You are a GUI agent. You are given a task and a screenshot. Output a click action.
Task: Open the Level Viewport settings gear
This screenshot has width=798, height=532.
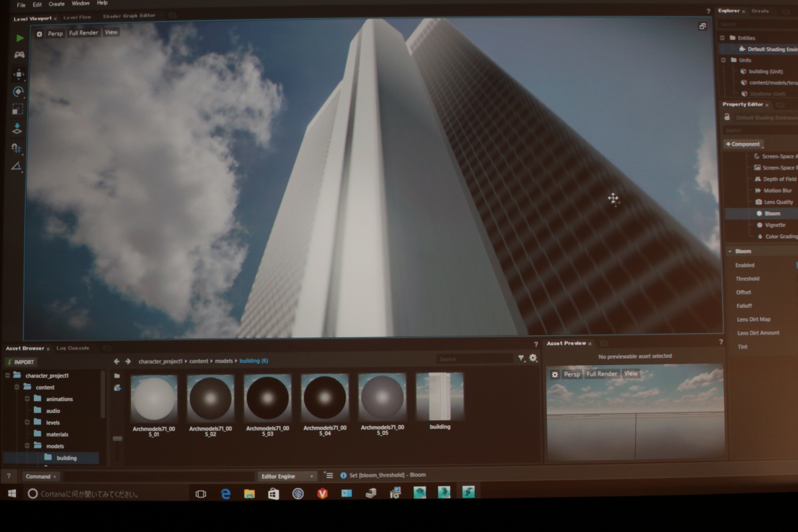click(39, 33)
